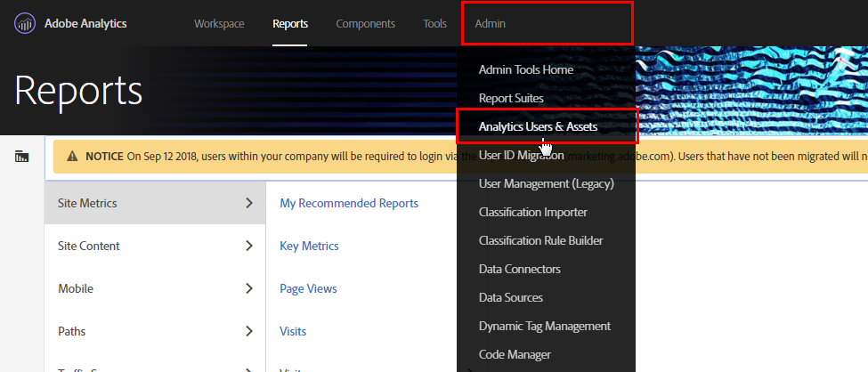Select Data Sources menu entry
The image size is (868, 372).
511,298
